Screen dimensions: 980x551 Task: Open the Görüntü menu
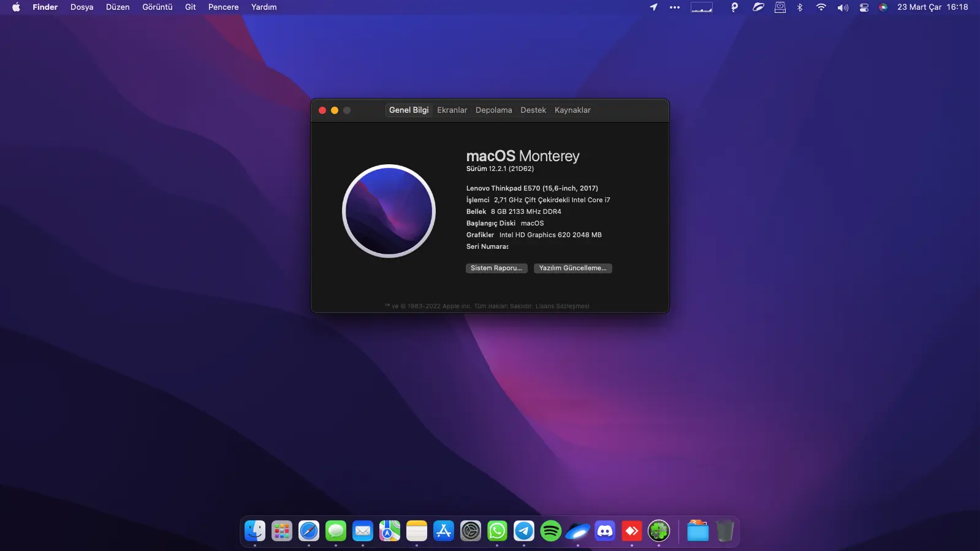pyautogui.click(x=158, y=7)
